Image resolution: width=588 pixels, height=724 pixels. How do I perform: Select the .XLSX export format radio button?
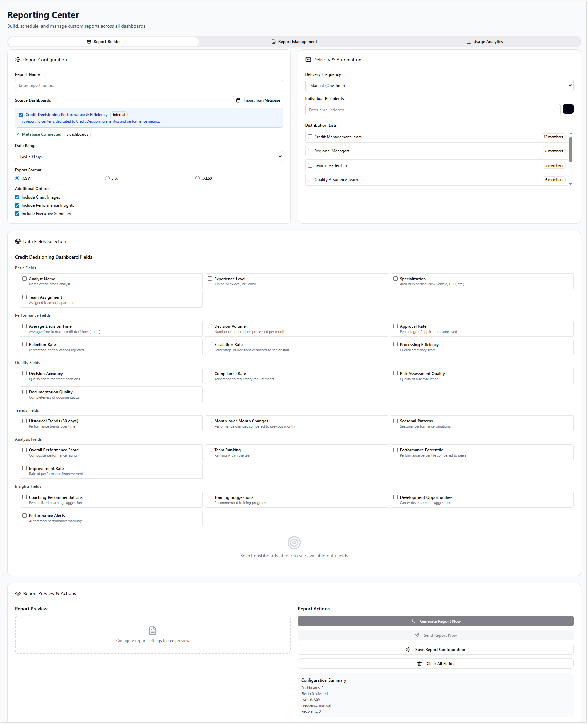pyautogui.click(x=197, y=178)
